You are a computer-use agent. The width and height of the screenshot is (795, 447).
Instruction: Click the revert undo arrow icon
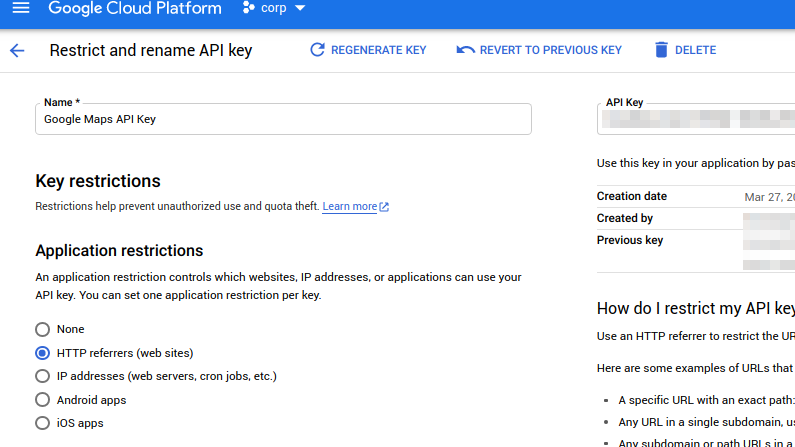(465, 50)
